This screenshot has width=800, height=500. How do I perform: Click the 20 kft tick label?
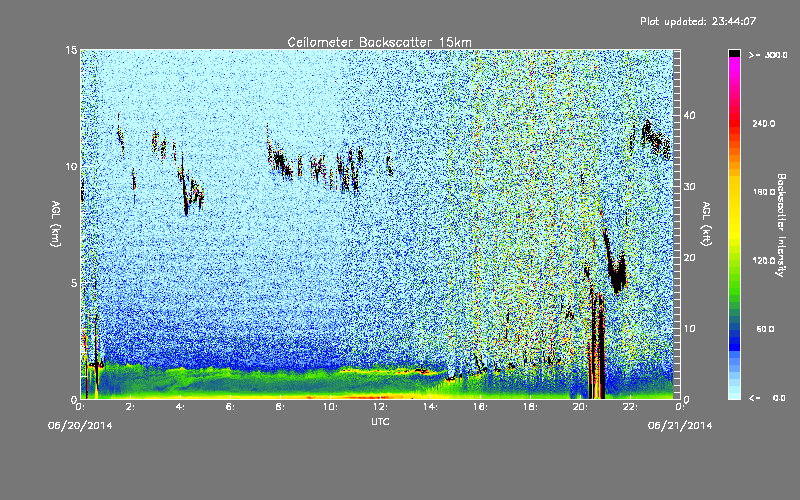pyautogui.click(x=689, y=258)
